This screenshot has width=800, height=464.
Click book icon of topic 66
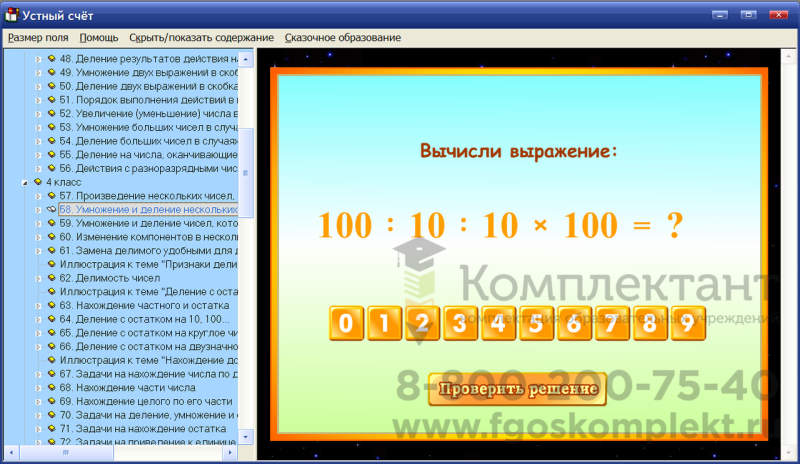(x=52, y=346)
